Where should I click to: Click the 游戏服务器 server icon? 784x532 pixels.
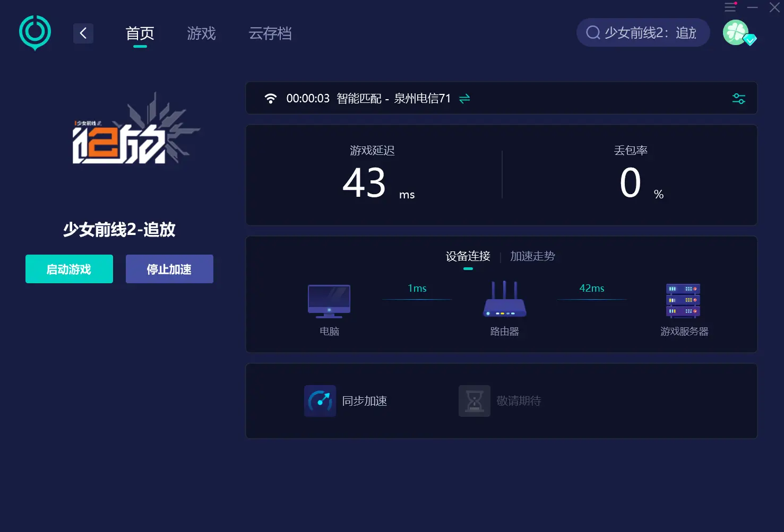click(683, 301)
